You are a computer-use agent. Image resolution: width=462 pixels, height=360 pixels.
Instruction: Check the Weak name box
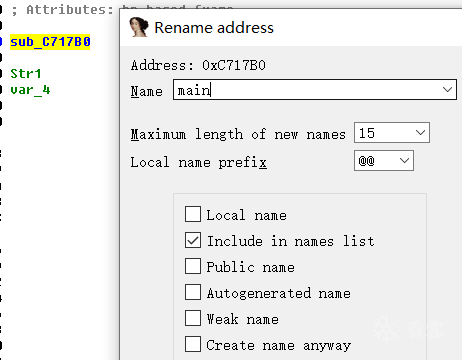click(193, 318)
